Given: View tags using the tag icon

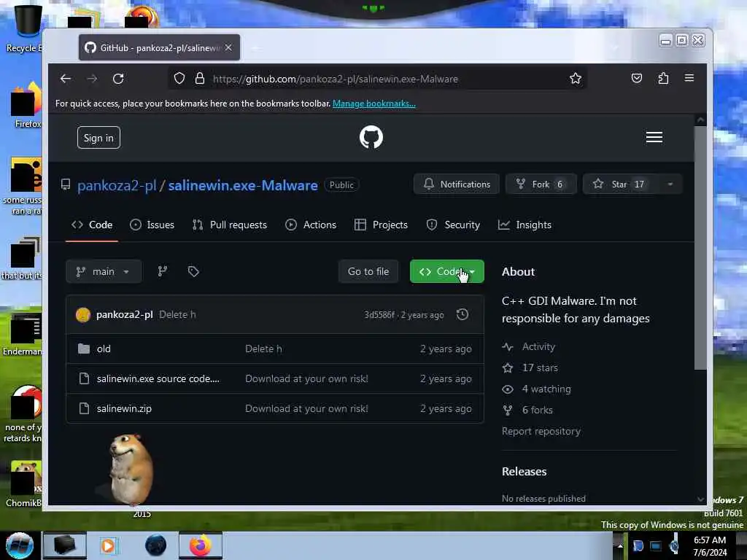Looking at the screenshot, I should (x=193, y=271).
